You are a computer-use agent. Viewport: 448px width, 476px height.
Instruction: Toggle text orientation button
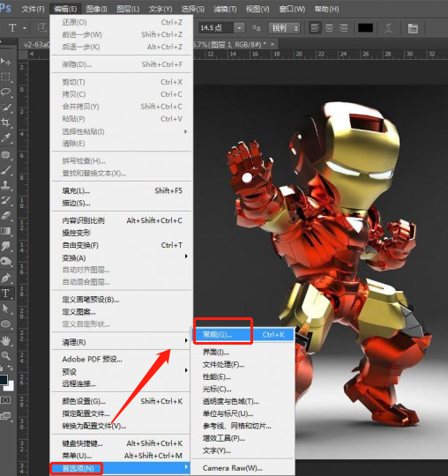(x=42, y=27)
